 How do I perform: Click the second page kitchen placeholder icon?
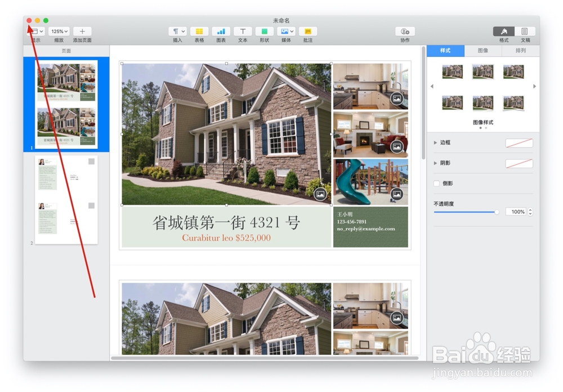coord(397,318)
